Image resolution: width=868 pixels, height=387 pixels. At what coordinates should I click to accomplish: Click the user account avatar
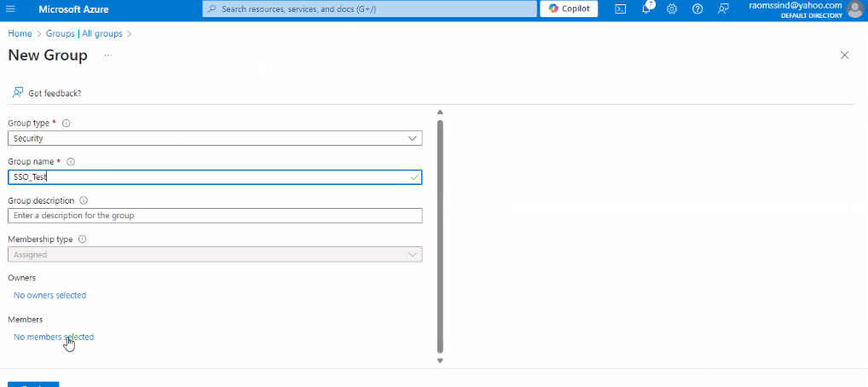coord(854,9)
